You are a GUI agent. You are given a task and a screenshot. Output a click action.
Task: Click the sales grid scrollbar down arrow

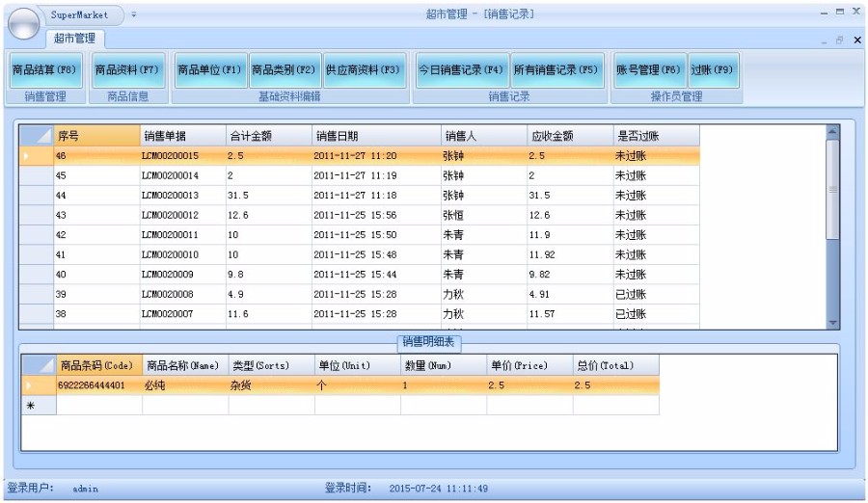point(832,323)
